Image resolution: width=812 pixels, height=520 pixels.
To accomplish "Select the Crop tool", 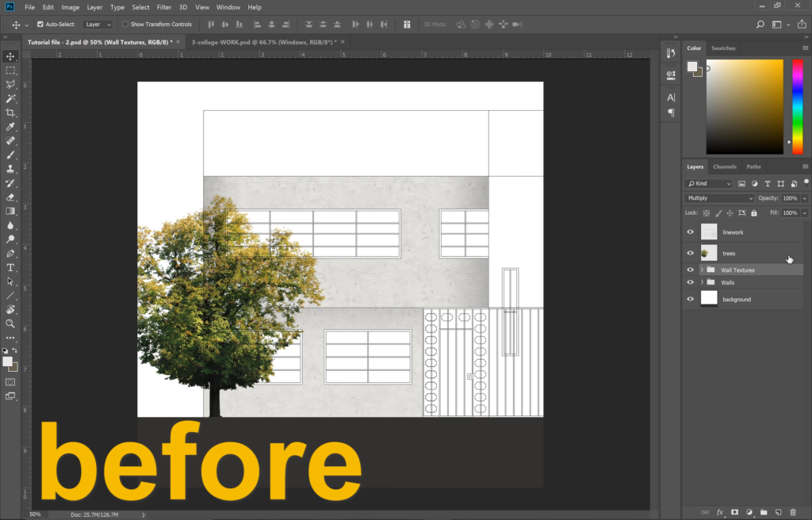I will 10,113.
